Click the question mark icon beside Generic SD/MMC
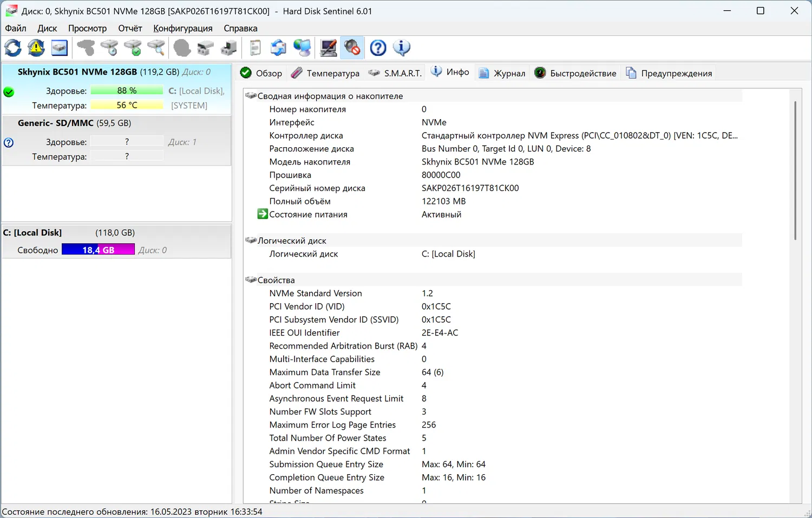812x518 pixels. coord(9,143)
